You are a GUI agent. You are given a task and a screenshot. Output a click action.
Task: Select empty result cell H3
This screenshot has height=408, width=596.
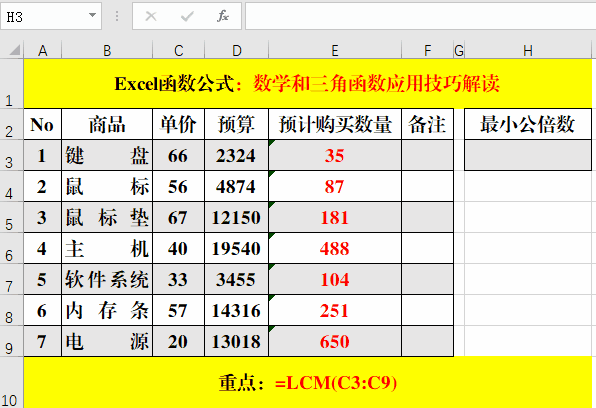pyautogui.click(x=528, y=155)
